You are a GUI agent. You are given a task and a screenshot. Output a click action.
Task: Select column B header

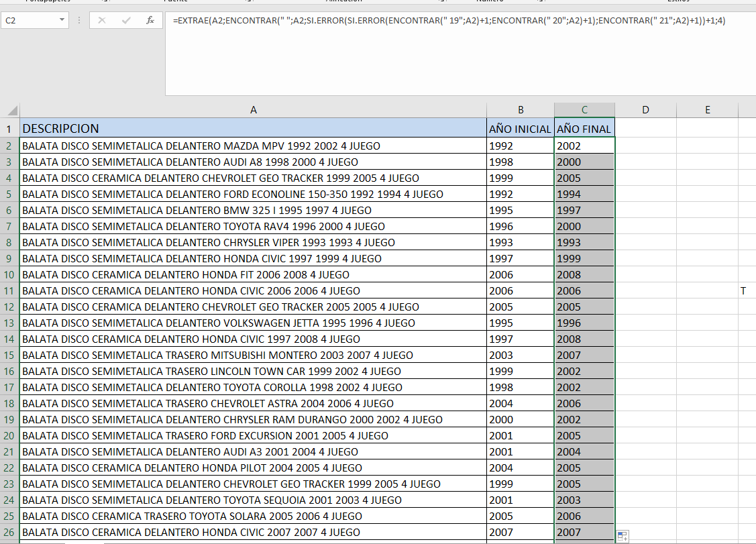tap(521, 110)
